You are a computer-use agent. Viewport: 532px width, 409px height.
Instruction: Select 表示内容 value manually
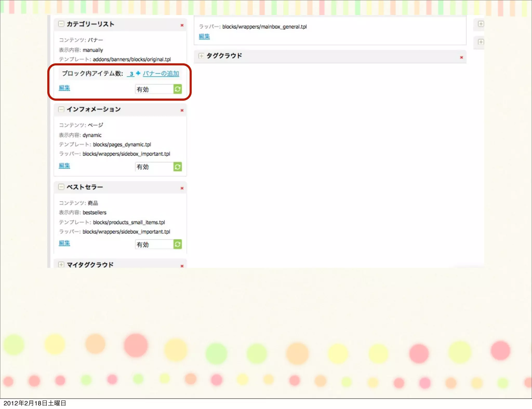point(93,50)
